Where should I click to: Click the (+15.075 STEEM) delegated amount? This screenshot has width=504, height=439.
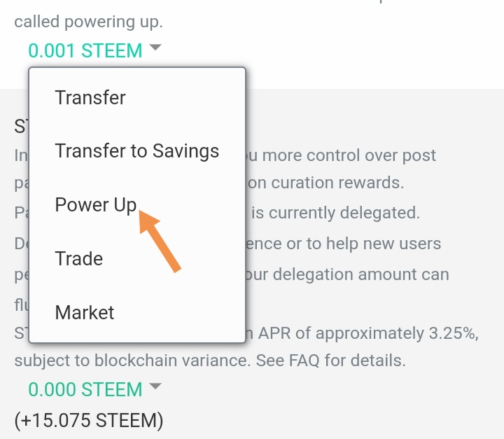point(88,420)
